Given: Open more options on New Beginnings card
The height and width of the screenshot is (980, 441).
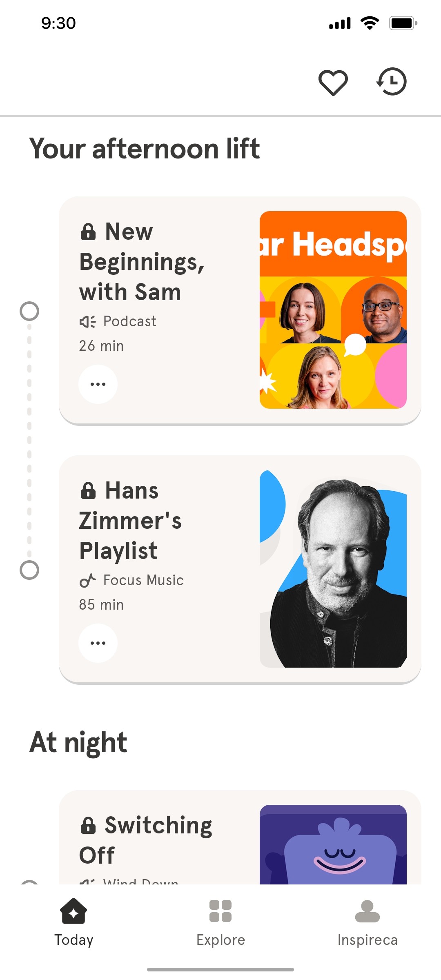Looking at the screenshot, I should 98,384.
